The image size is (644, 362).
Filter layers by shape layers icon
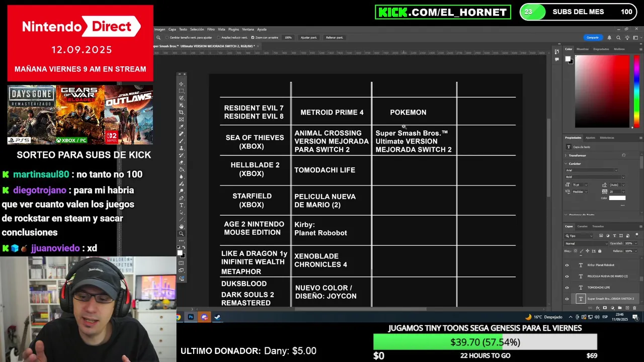[621, 236]
